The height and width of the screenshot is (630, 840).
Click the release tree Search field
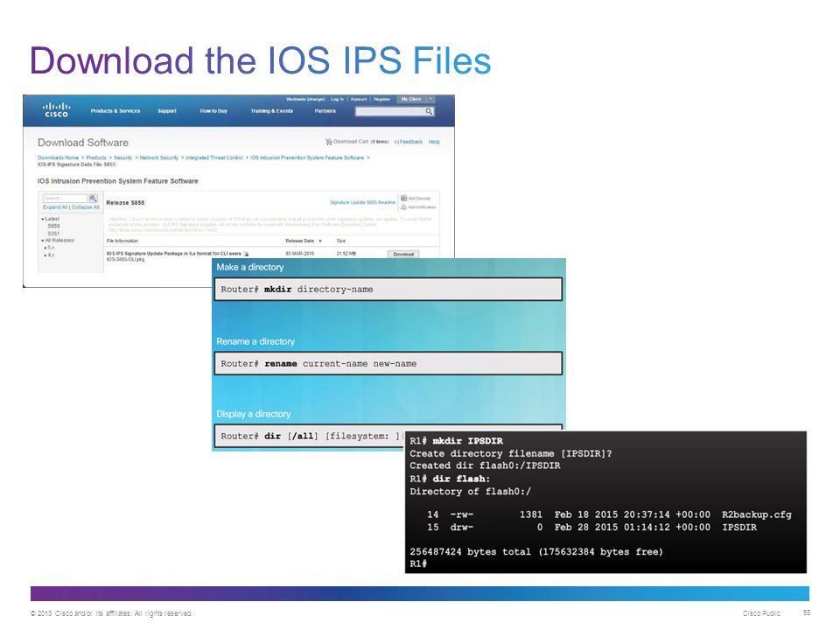pyautogui.click(x=65, y=199)
